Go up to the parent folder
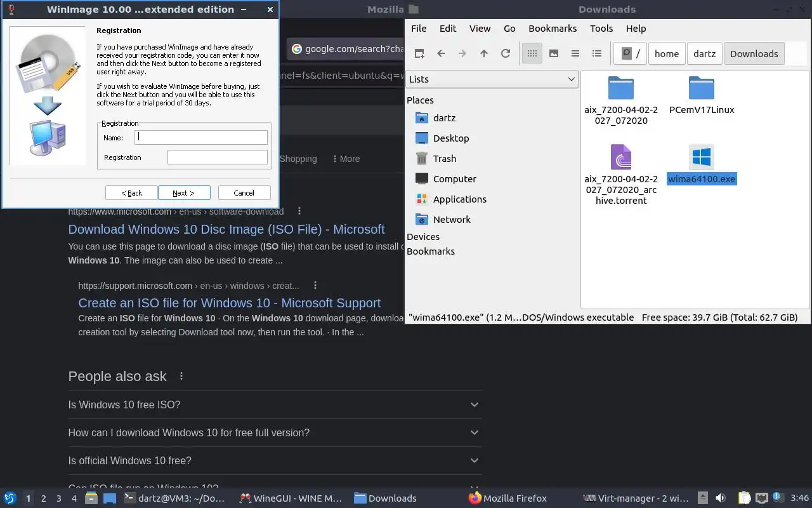This screenshot has width=812, height=508. click(x=484, y=53)
